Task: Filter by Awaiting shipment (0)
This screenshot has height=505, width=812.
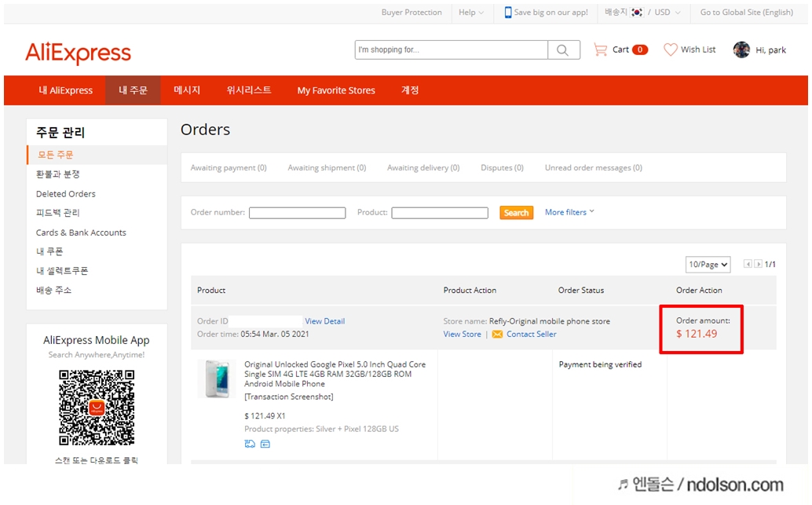Action: (327, 168)
